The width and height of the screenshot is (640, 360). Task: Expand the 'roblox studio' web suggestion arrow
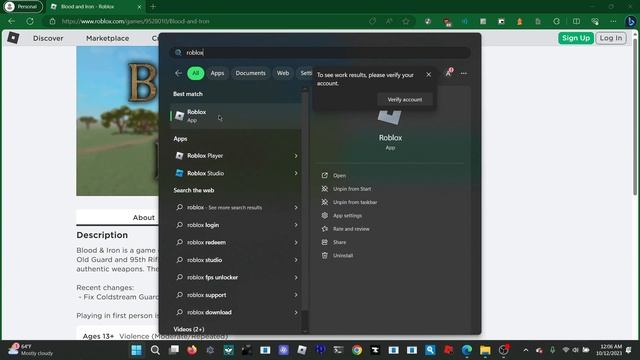coord(296,260)
